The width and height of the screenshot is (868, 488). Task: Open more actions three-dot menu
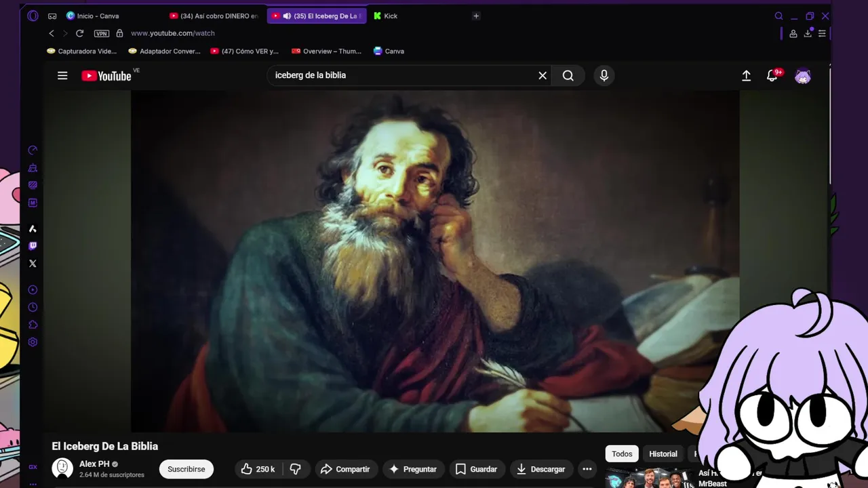[587, 469]
